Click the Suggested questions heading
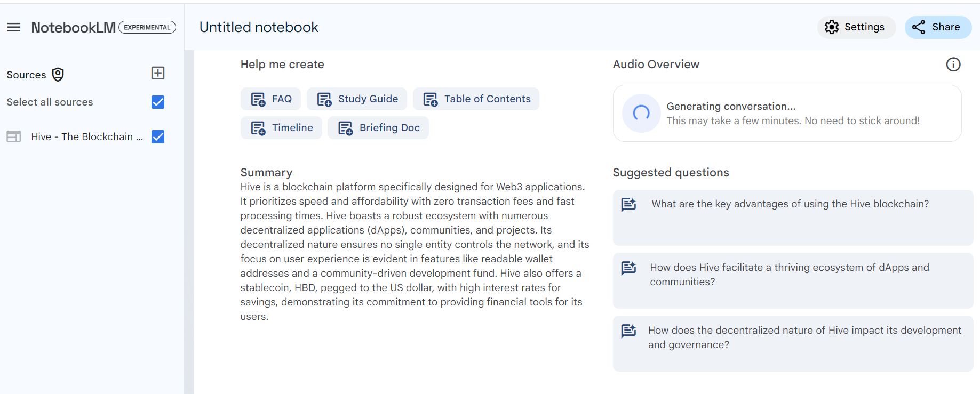Image resolution: width=980 pixels, height=394 pixels. click(671, 173)
